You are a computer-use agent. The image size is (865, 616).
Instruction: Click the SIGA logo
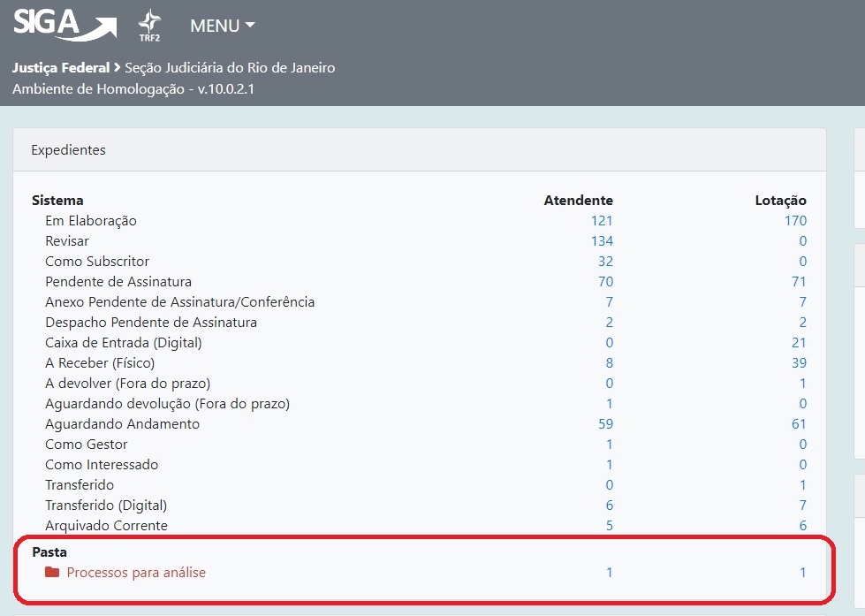tap(64, 25)
